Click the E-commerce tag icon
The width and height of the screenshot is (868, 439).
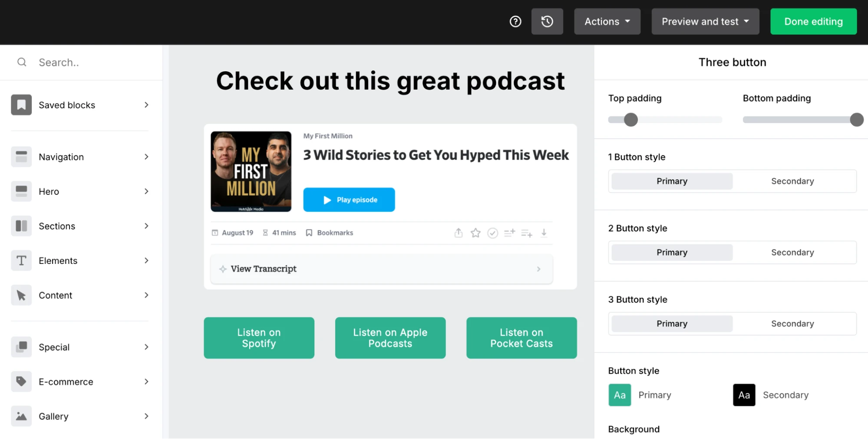(x=21, y=382)
